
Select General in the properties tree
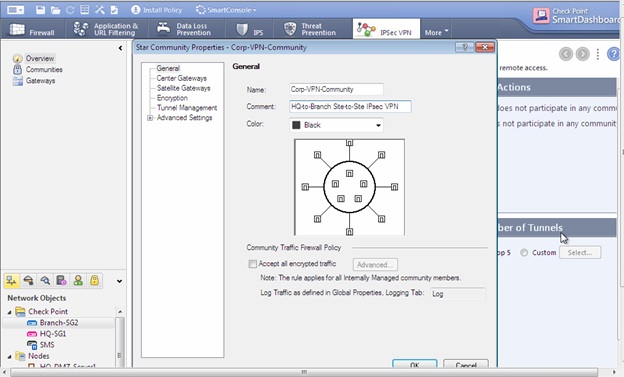(x=168, y=68)
